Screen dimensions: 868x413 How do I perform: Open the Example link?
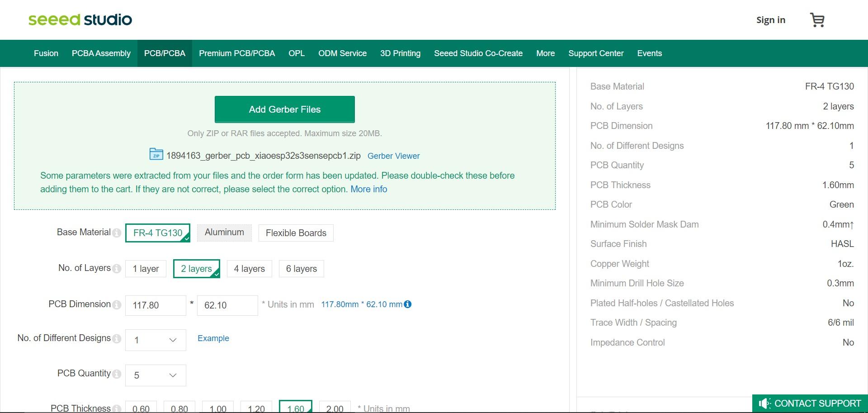[213, 338]
